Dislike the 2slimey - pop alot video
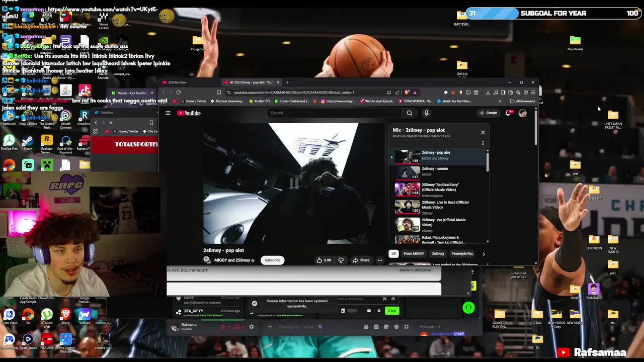This screenshot has width=644, height=362. pos(341,260)
